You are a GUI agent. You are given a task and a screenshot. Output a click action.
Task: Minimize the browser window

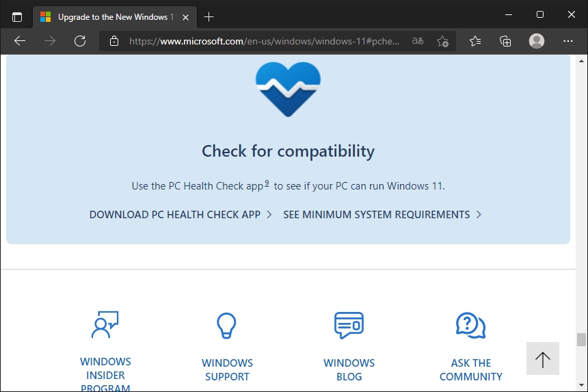click(x=509, y=14)
